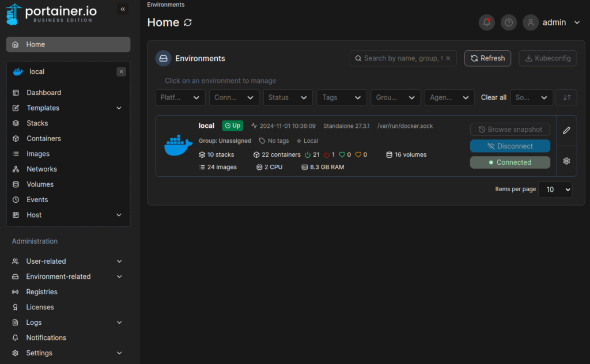This screenshot has width=590, height=364.
Task: Open local environment settings gear icon
Action: [566, 161]
